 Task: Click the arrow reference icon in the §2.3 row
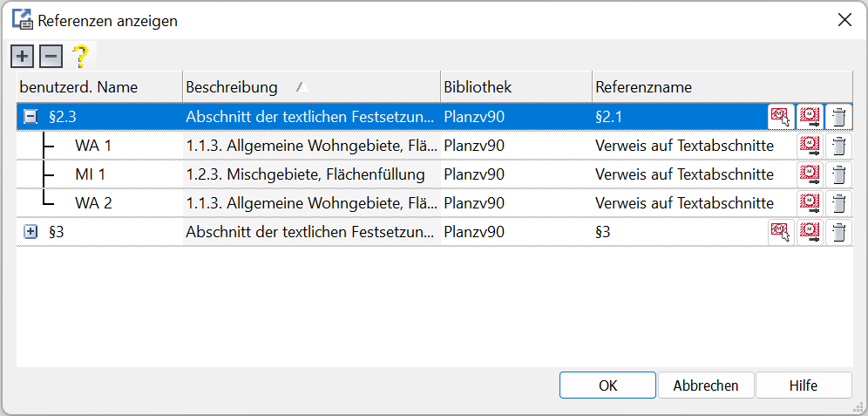point(810,117)
